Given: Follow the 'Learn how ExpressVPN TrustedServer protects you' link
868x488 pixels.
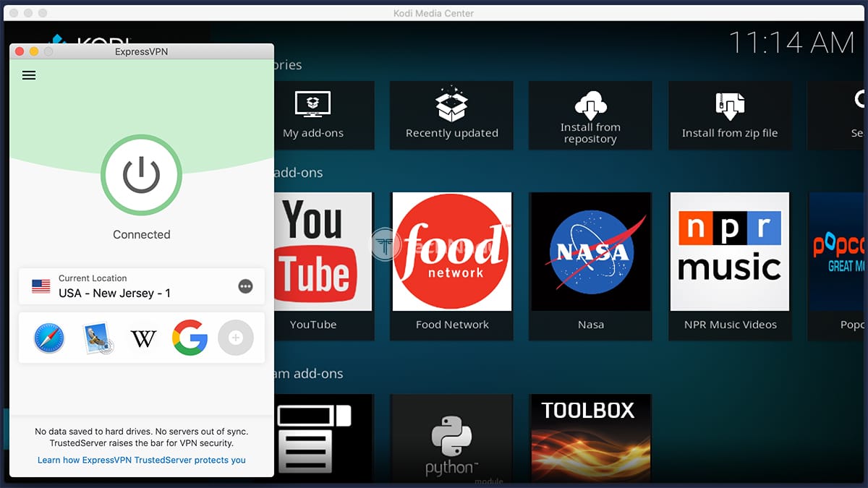Looking at the screenshot, I should click(x=142, y=460).
